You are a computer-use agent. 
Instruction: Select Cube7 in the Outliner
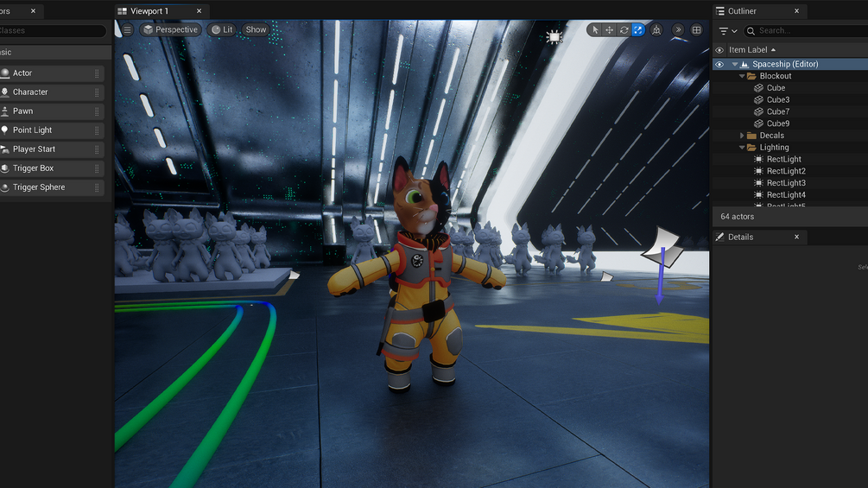point(790,111)
